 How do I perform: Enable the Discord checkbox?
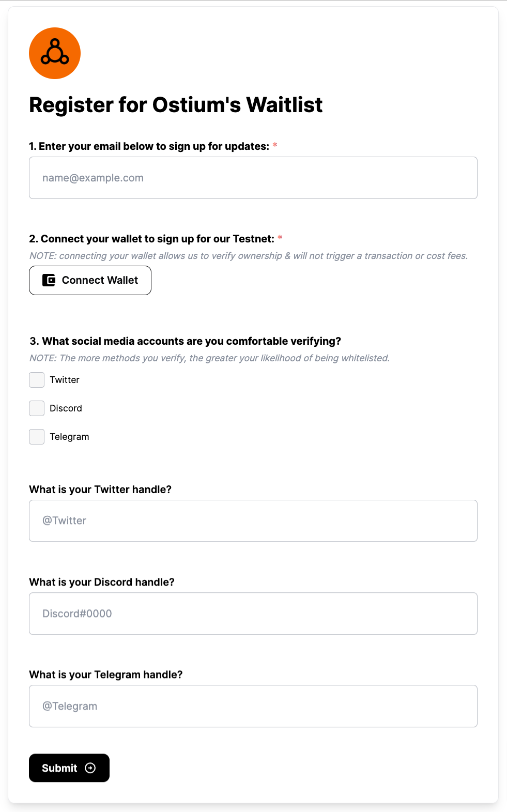(37, 408)
